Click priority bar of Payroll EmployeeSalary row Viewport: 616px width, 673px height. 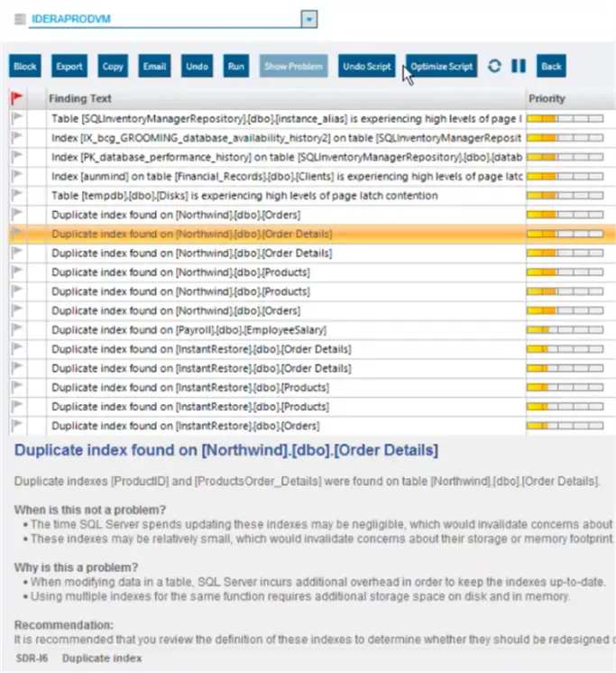pyautogui.click(x=565, y=330)
